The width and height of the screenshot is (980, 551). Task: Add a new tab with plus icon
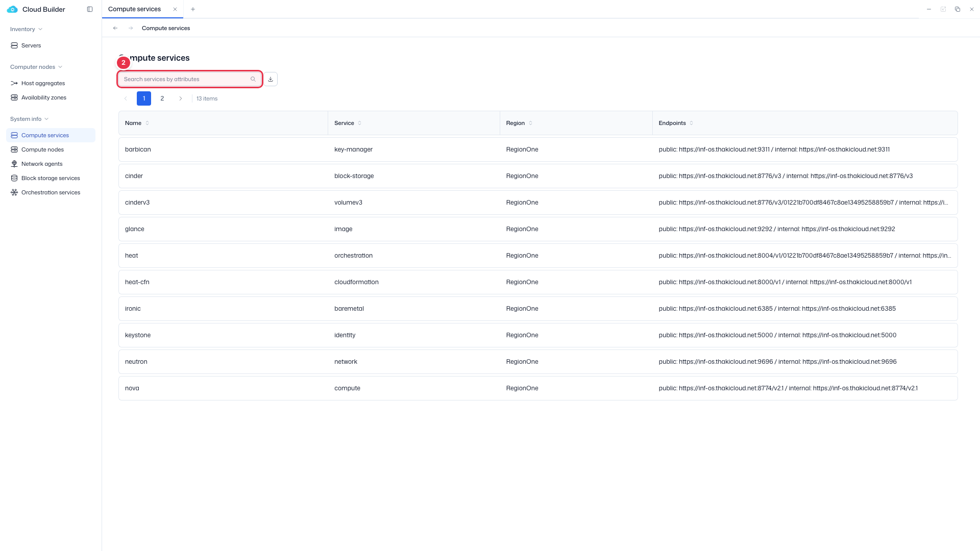193,9
